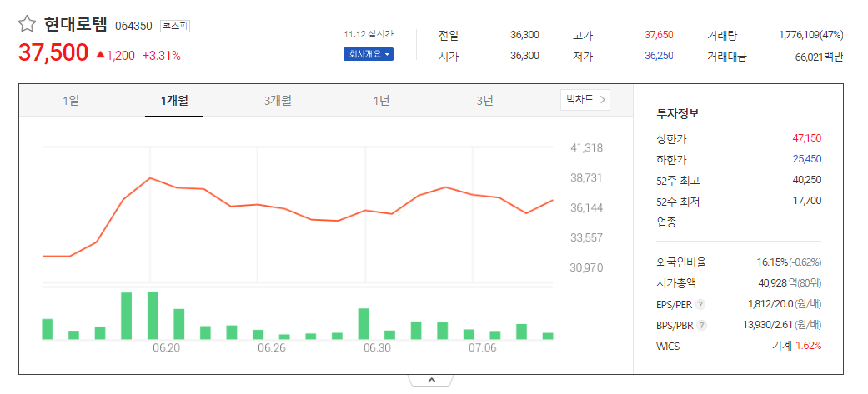Click the percent change +3.31%
The width and height of the screenshot is (868, 394).
(x=161, y=56)
